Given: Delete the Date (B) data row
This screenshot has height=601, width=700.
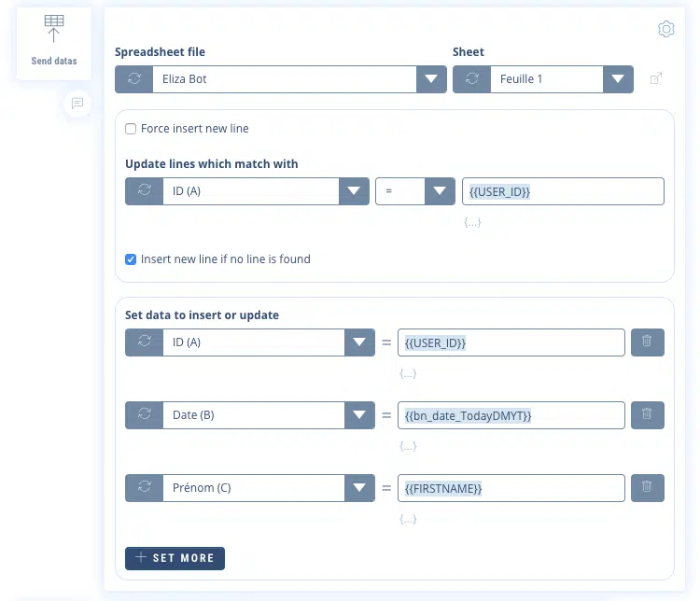Looking at the screenshot, I should 647,415.
